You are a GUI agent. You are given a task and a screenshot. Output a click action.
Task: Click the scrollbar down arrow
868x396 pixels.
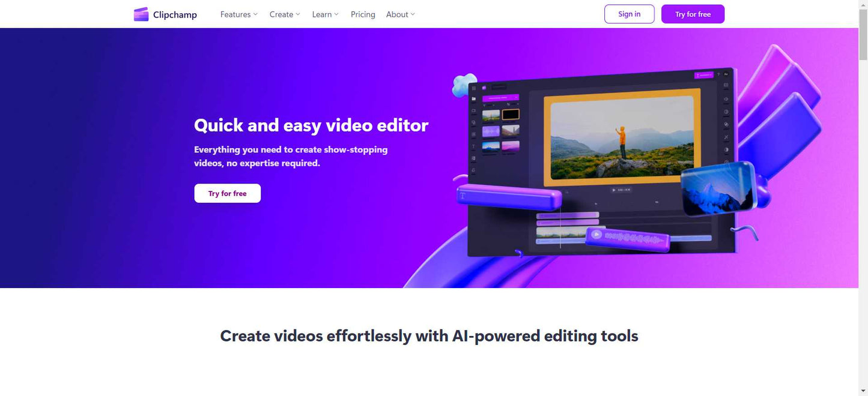pos(863,391)
